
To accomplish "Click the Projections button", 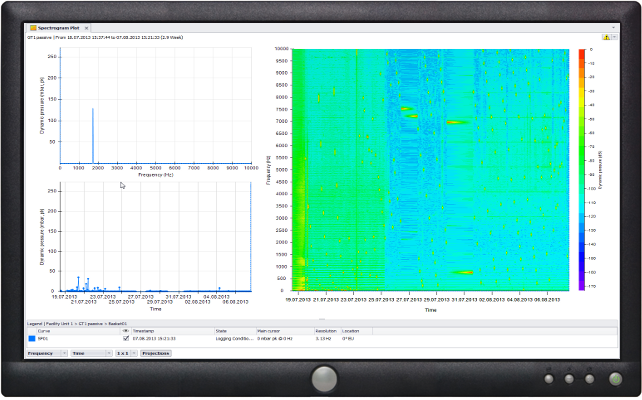I will [x=156, y=353].
